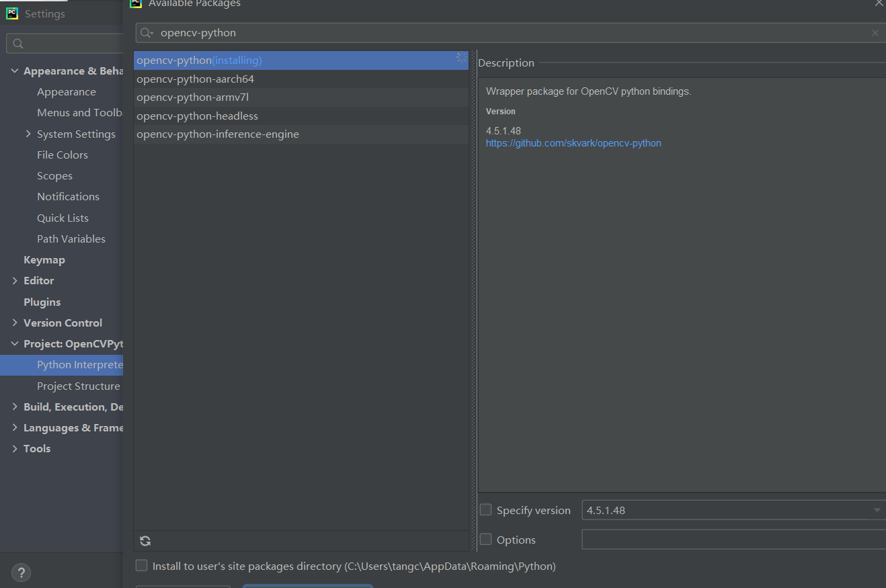
Task: Click the package search input field
Action: [x=511, y=33]
